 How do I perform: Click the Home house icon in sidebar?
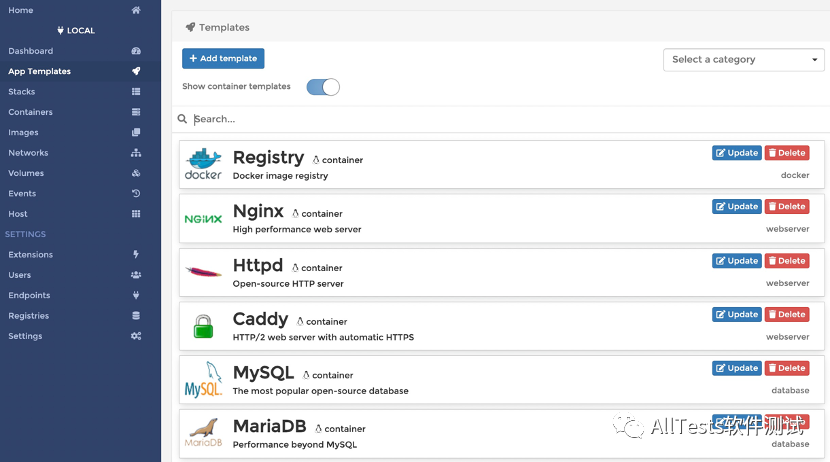point(136,10)
